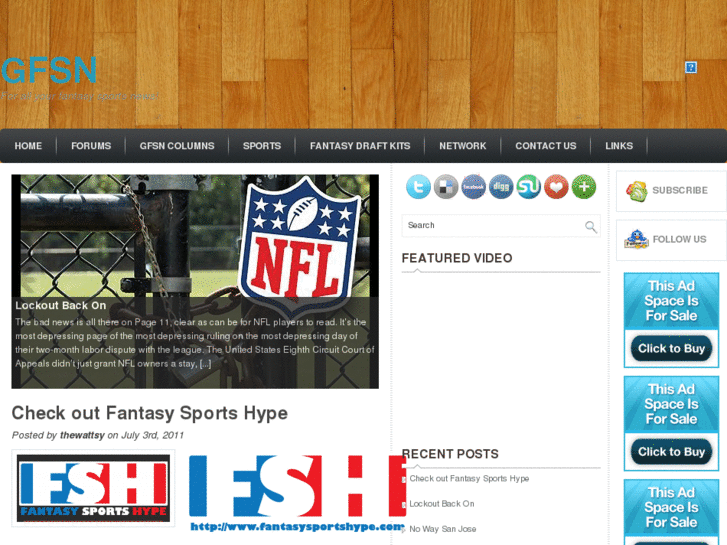Open the Facebook social icon
Screen dimensions: 727x545
coord(473,187)
